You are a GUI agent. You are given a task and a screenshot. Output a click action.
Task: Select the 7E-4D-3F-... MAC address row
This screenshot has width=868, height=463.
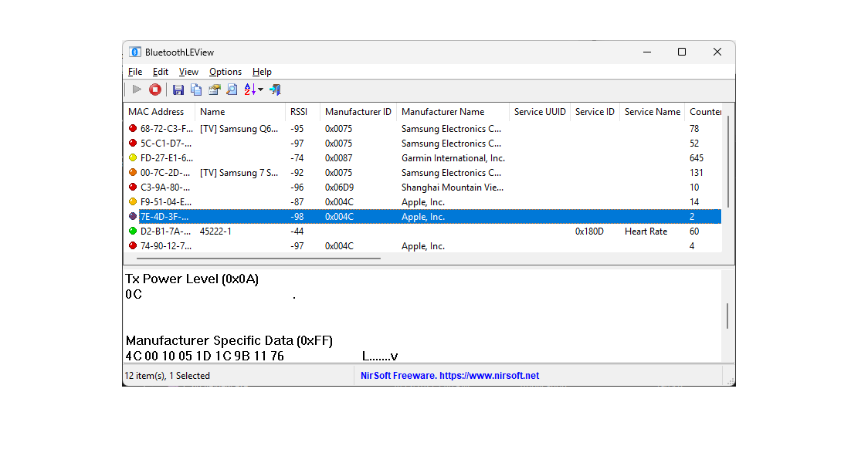click(164, 217)
